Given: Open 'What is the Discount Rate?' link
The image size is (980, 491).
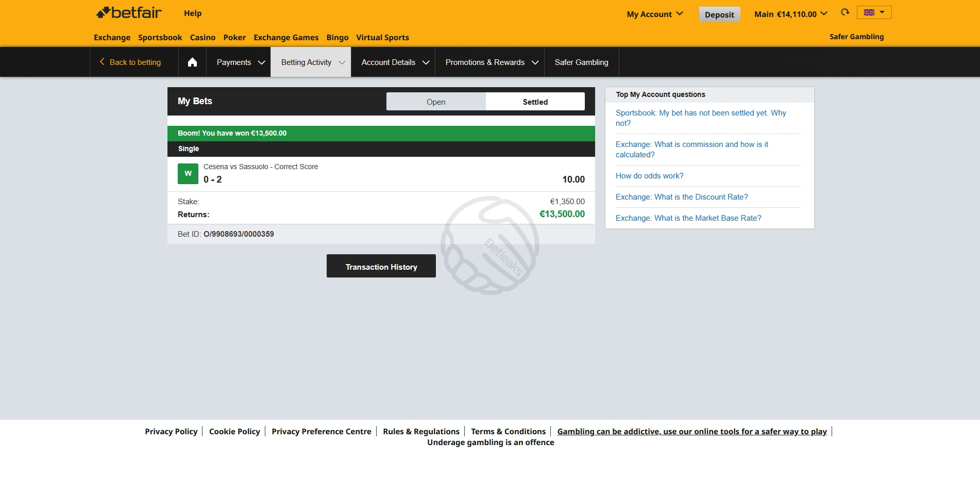Looking at the screenshot, I should 682,197.
